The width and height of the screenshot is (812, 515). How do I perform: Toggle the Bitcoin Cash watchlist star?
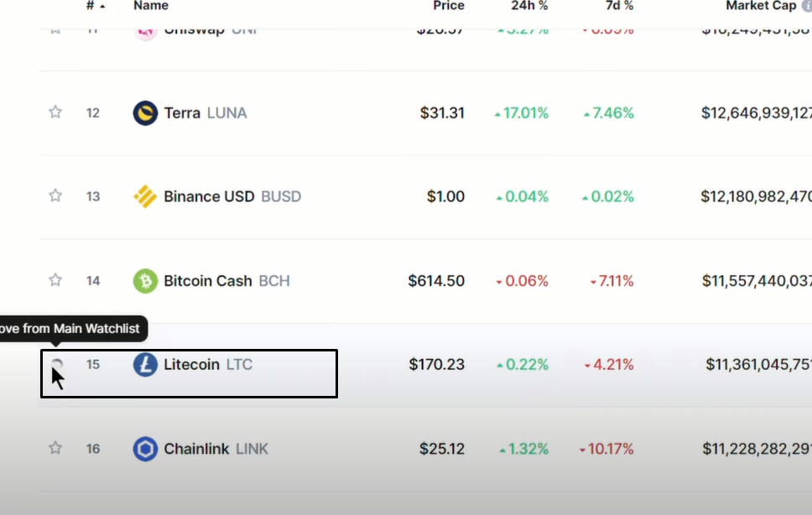tap(55, 280)
